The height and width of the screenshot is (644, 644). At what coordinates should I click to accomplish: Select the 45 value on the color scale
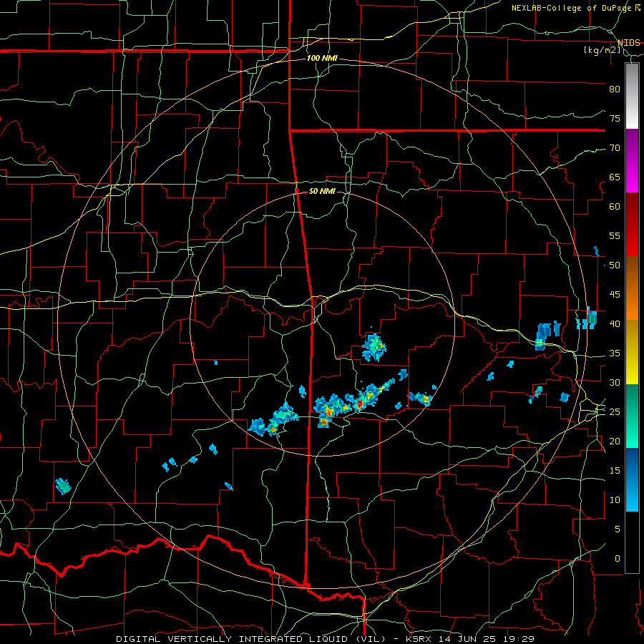pyautogui.click(x=615, y=295)
